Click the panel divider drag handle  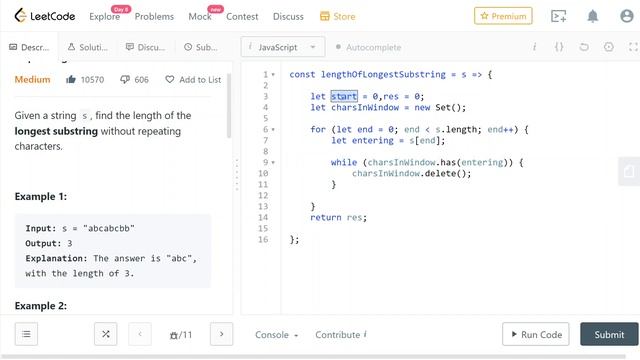tap(237, 175)
